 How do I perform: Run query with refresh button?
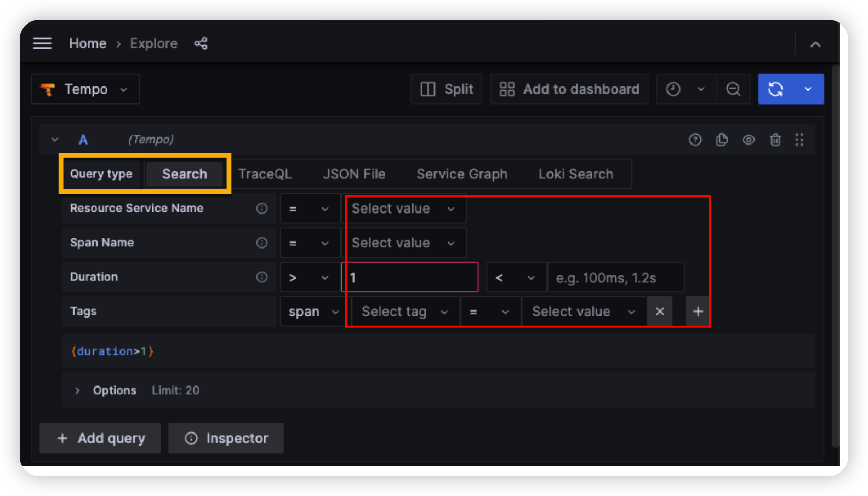(775, 89)
